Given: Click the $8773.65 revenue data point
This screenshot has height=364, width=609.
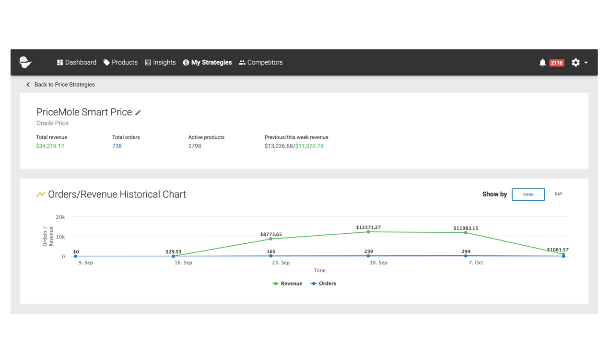Looking at the screenshot, I should point(271,239).
